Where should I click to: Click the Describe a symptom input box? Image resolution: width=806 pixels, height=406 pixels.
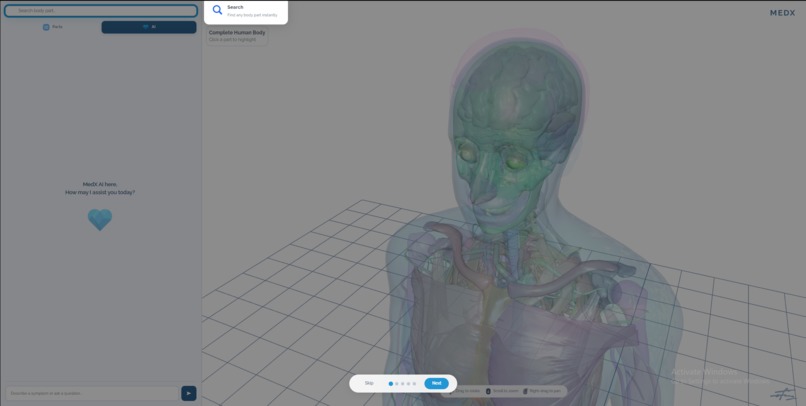click(x=92, y=393)
